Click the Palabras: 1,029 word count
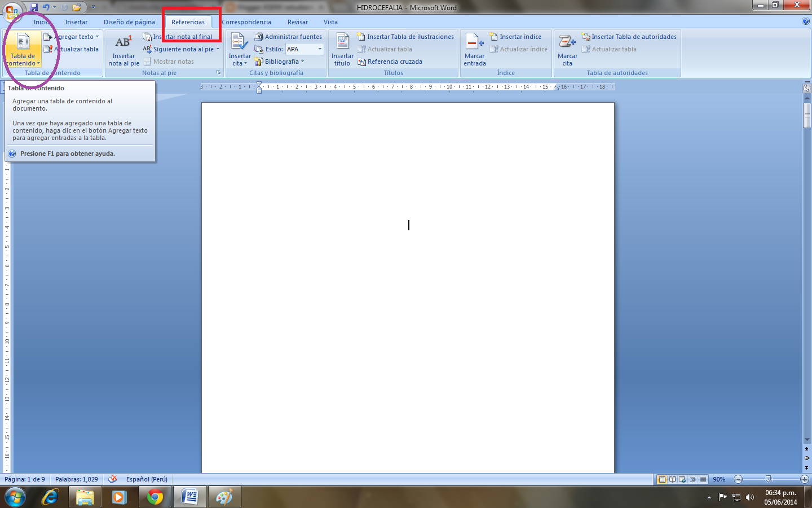 (x=77, y=479)
